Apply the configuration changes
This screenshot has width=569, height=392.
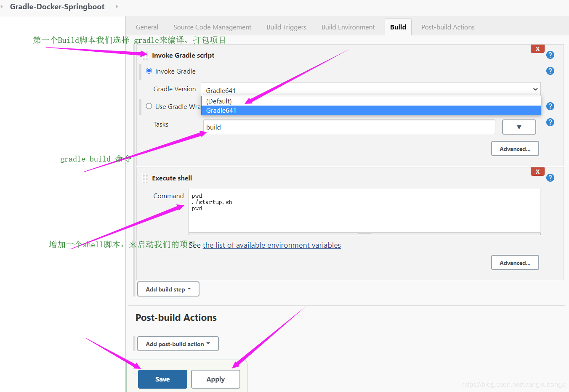tap(215, 379)
